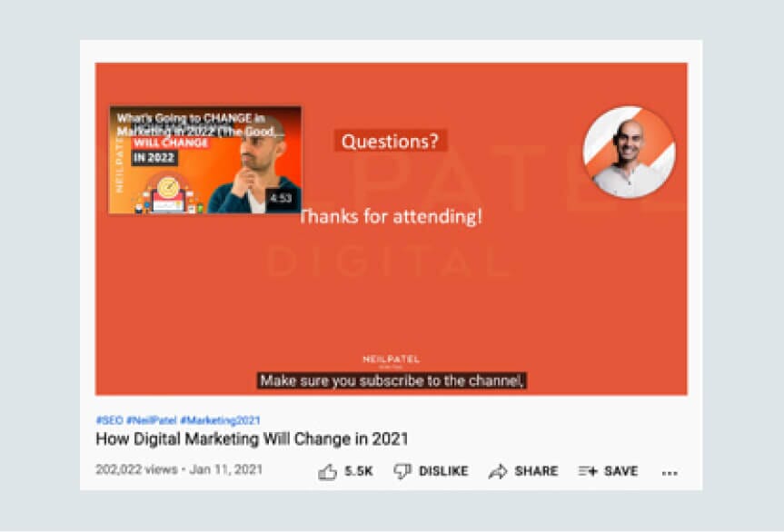784x532 pixels.
Task: Click the 'Make sure you subscribe' caption text
Action: point(392,380)
